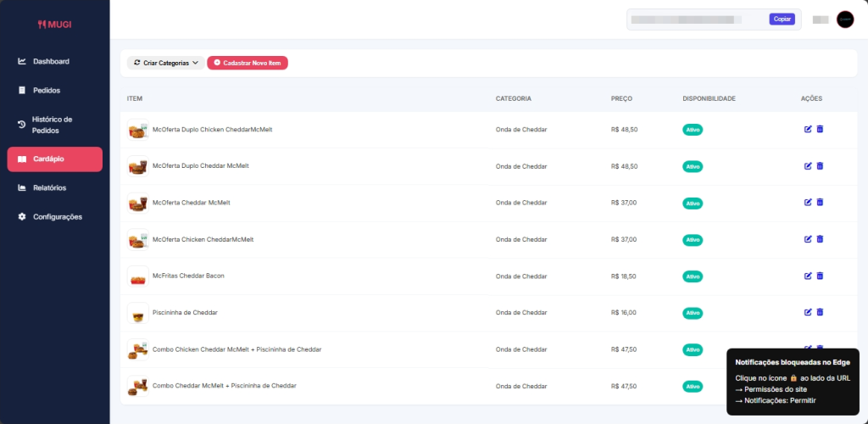Click edit icon for McFritas Cheddar Bacon
This screenshot has height=424, width=868.
[808, 276]
